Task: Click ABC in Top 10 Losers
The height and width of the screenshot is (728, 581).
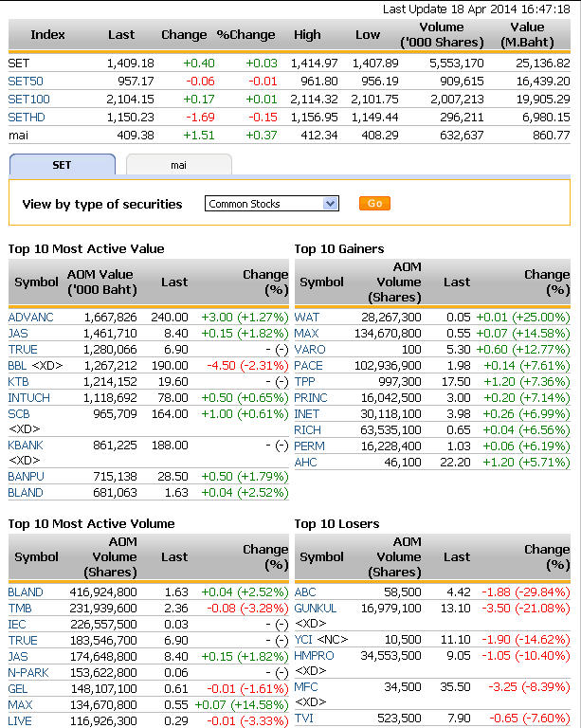Action: (x=305, y=591)
